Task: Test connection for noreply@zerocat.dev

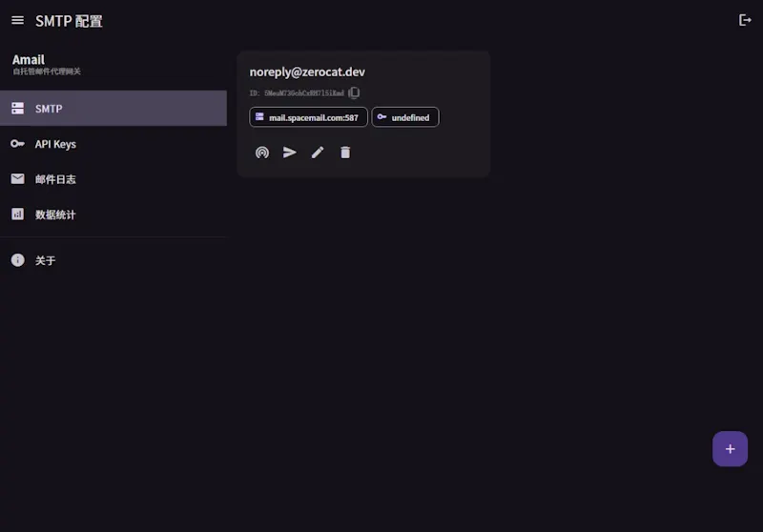Action: tap(261, 153)
